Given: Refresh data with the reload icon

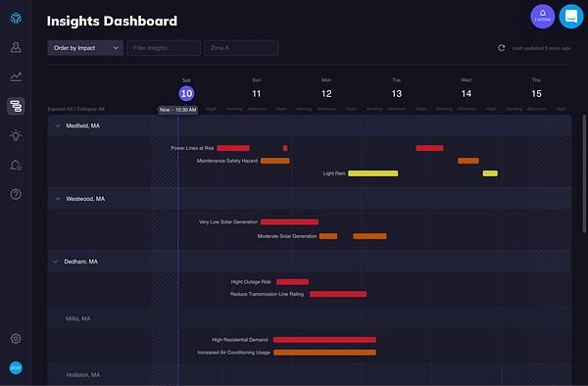Looking at the screenshot, I should (502, 48).
